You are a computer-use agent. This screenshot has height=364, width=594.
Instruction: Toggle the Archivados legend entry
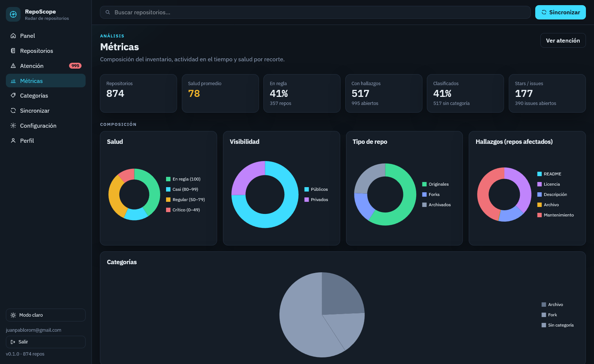[x=436, y=205]
